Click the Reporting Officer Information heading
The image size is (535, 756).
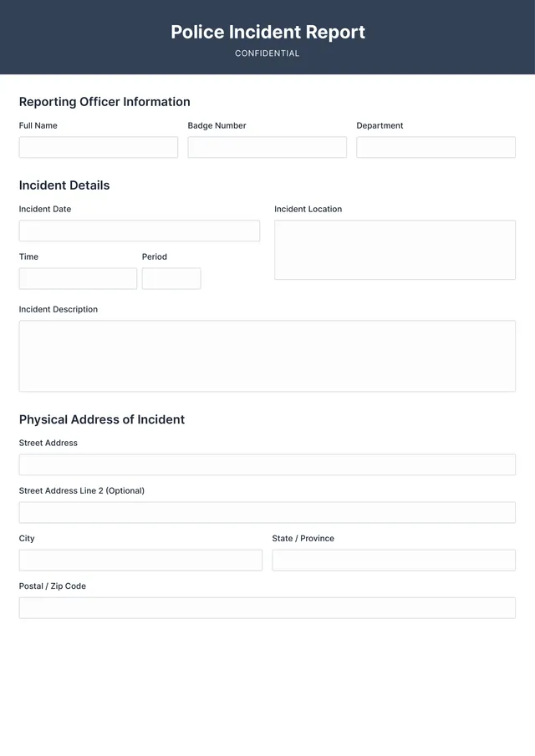tap(104, 102)
